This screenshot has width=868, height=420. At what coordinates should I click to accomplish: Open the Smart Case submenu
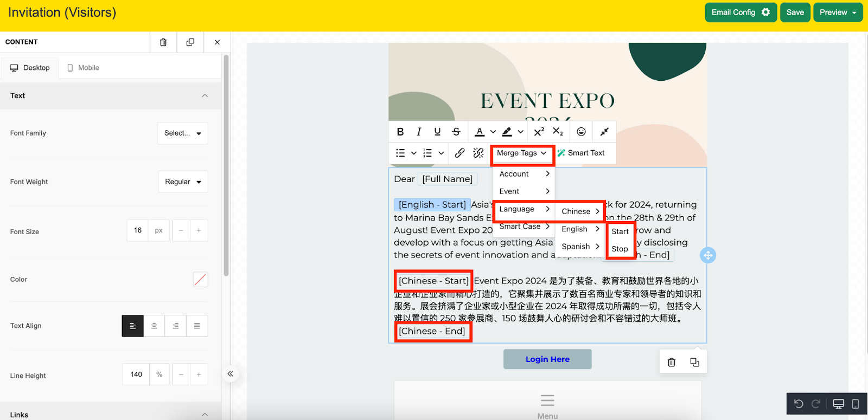tap(524, 227)
